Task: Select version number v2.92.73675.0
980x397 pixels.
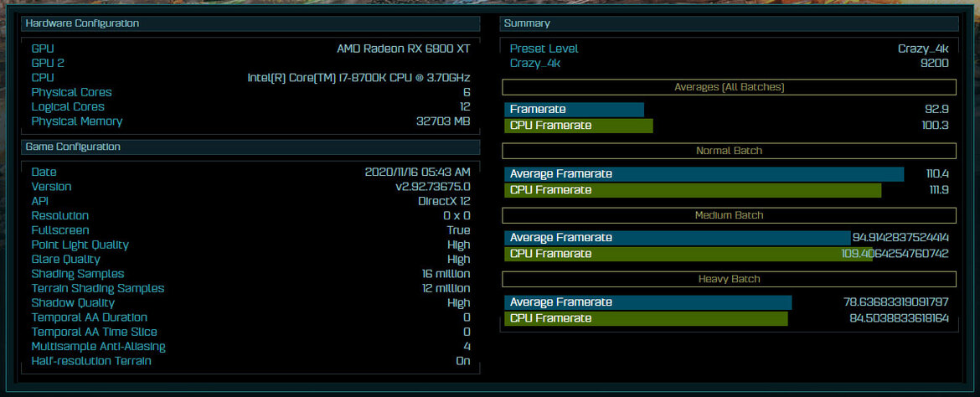Action: pos(432,186)
